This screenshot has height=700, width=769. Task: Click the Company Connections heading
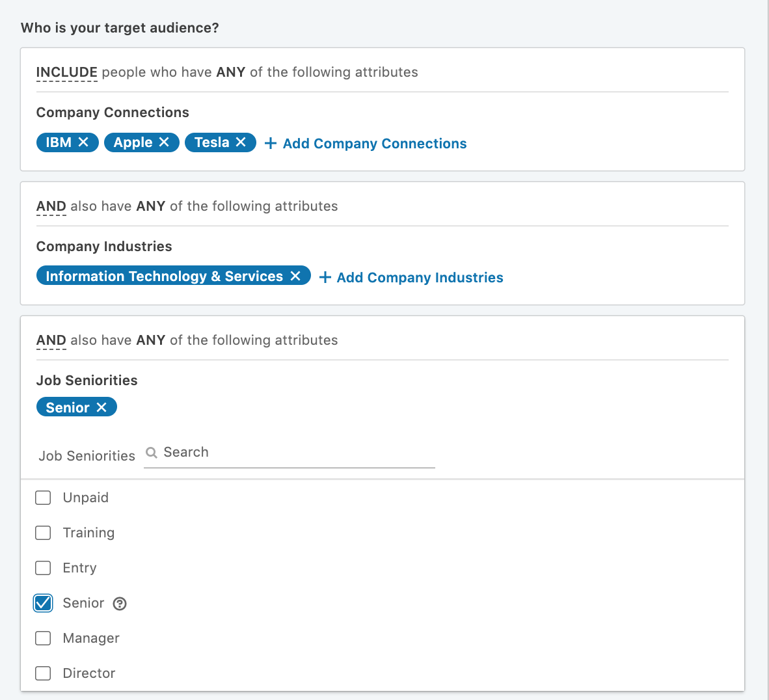[x=113, y=113]
